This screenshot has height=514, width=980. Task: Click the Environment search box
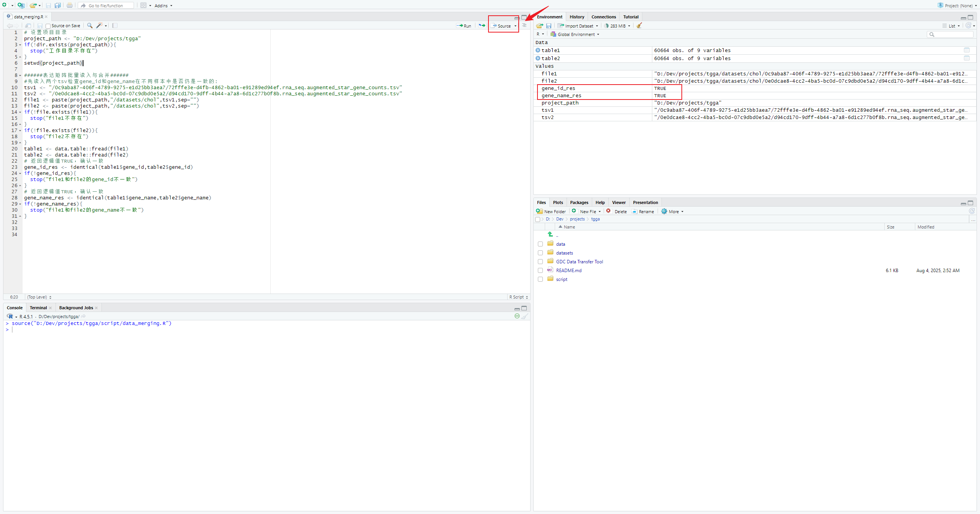(x=950, y=34)
